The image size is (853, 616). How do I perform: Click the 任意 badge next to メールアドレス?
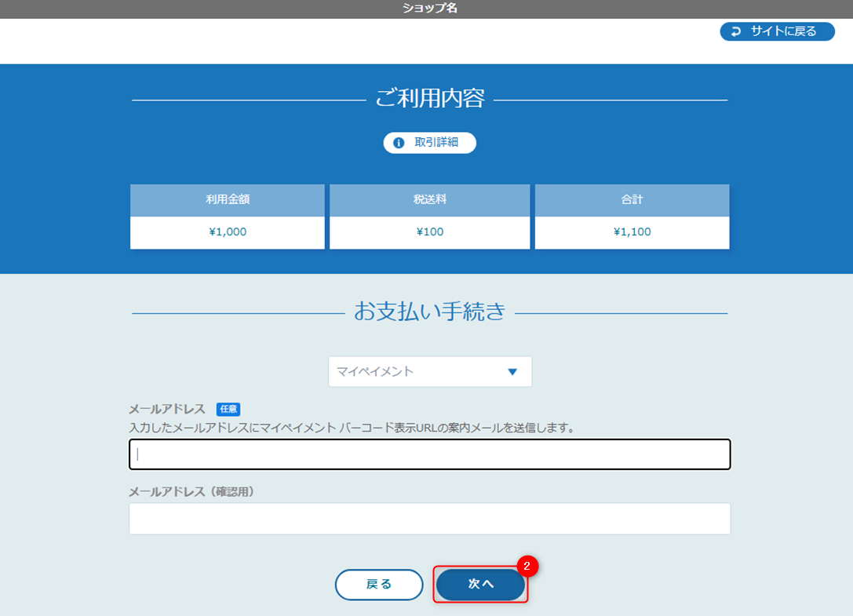[230, 409]
